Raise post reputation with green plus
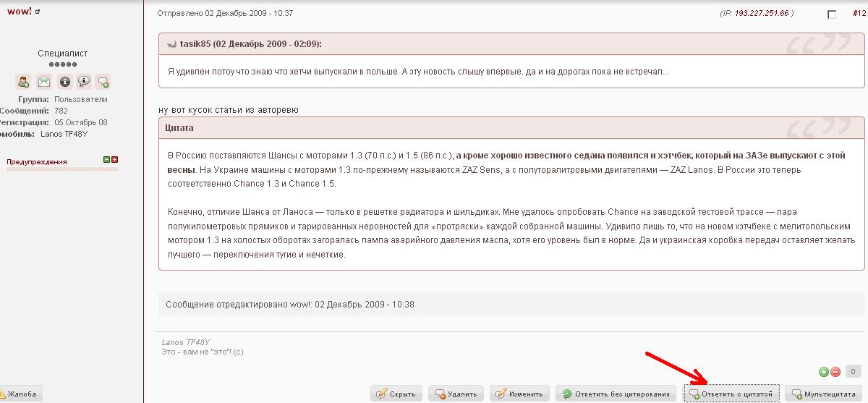868x403 pixels. [x=824, y=372]
